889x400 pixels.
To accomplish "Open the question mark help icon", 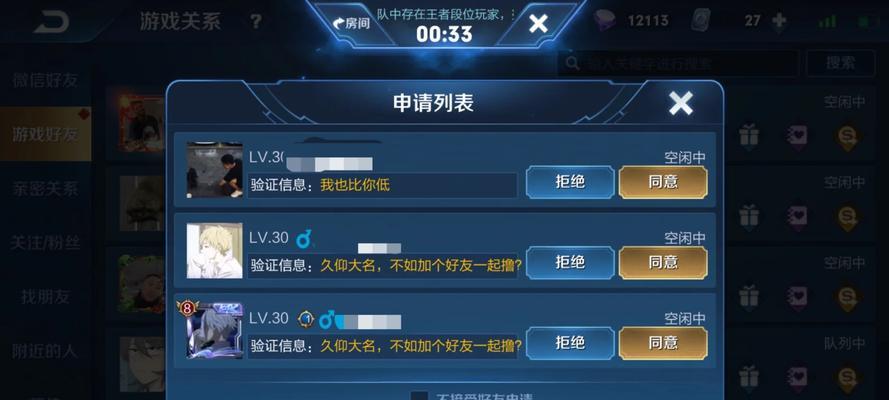I will (x=256, y=22).
